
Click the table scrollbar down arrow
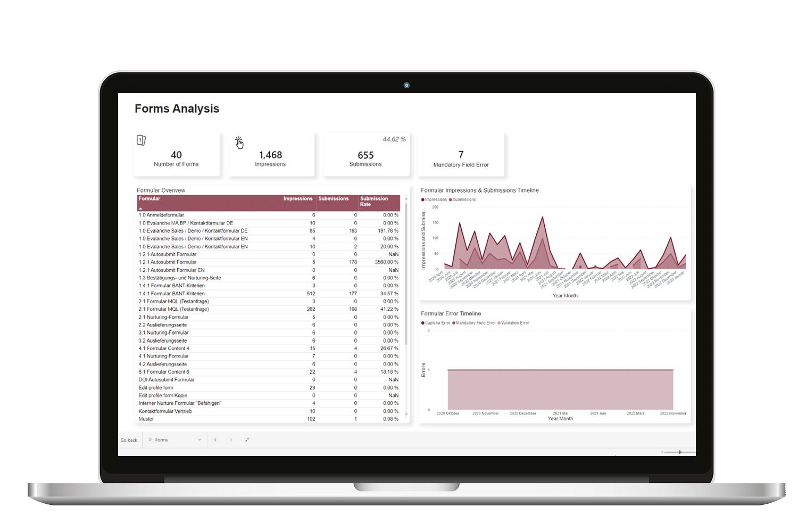(x=406, y=414)
